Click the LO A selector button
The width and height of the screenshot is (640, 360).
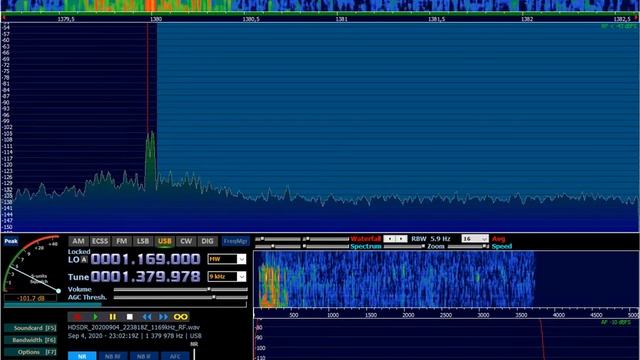(x=84, y=260)
